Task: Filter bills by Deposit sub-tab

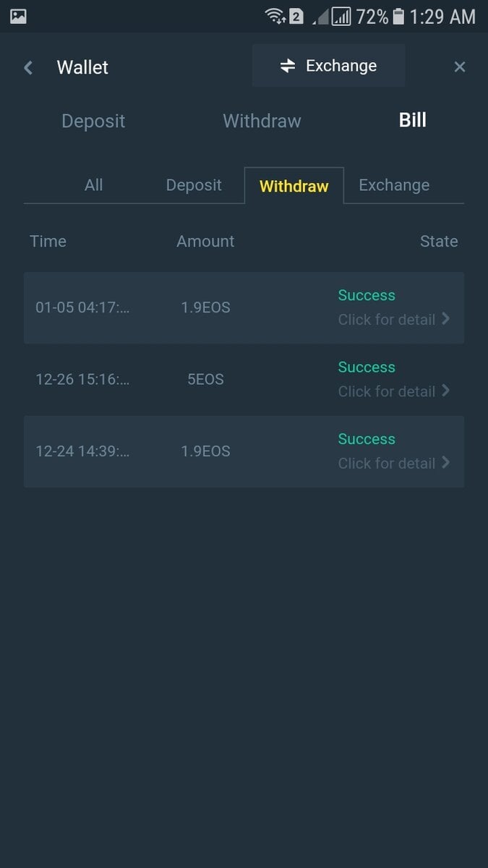Action: [x=194, y=185]
